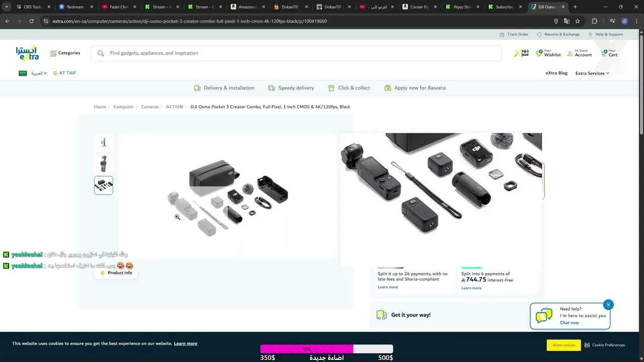This screenshot has height=362, width=644.
Task: Close the Need help chat popup
Action: (x=608, y=305)
